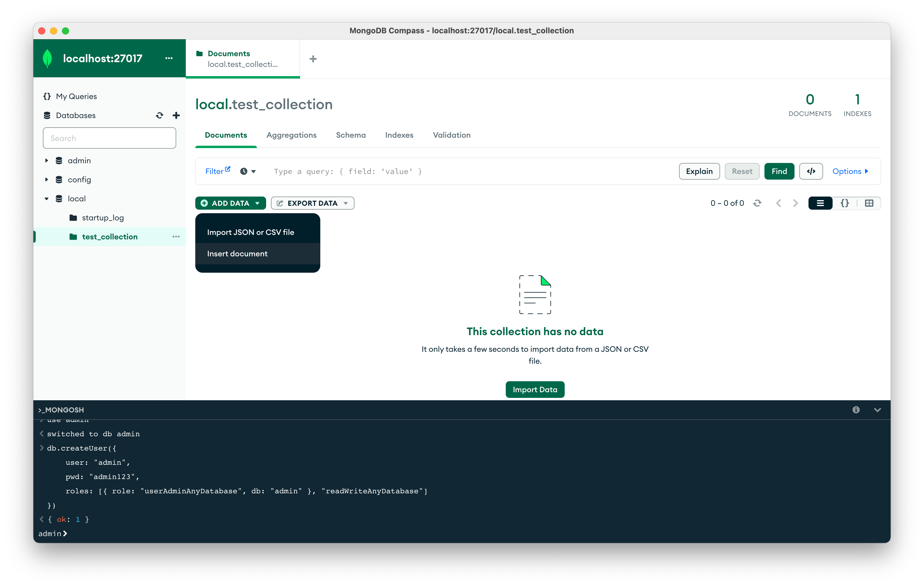Open the new tab plus icon

313,59
